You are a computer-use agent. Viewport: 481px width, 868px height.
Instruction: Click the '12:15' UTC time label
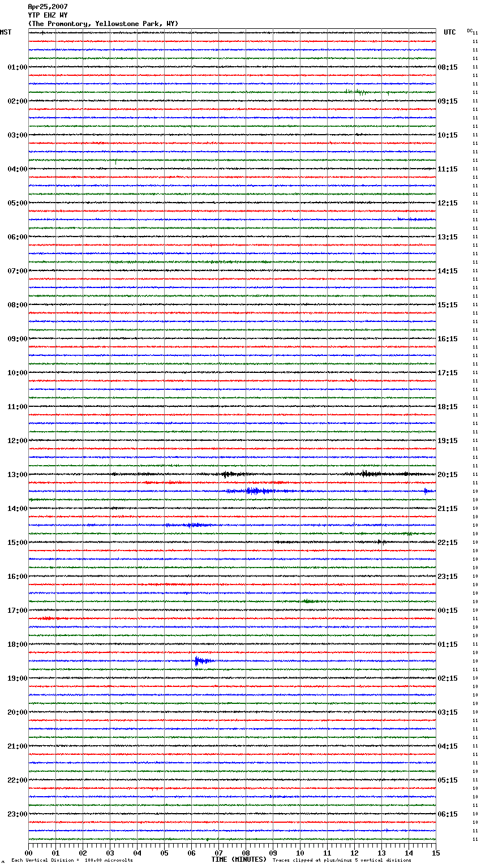pyautogui.click(x=448, y=203)
